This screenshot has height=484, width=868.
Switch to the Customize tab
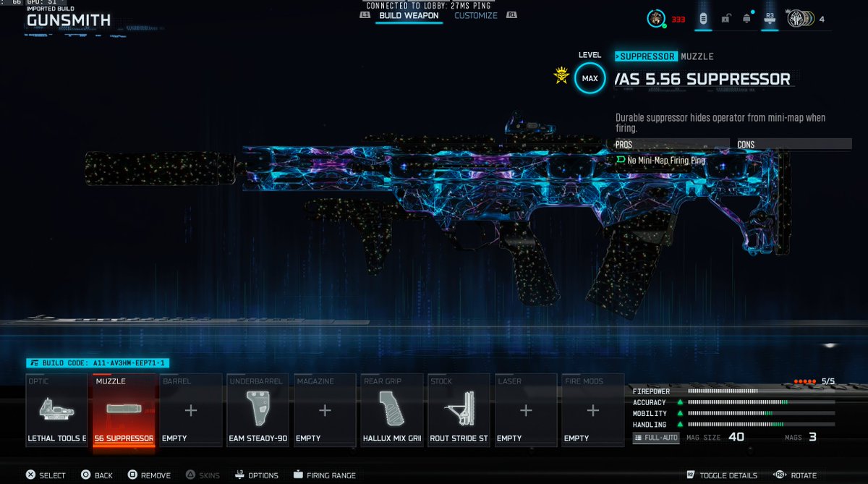[475, 15]
